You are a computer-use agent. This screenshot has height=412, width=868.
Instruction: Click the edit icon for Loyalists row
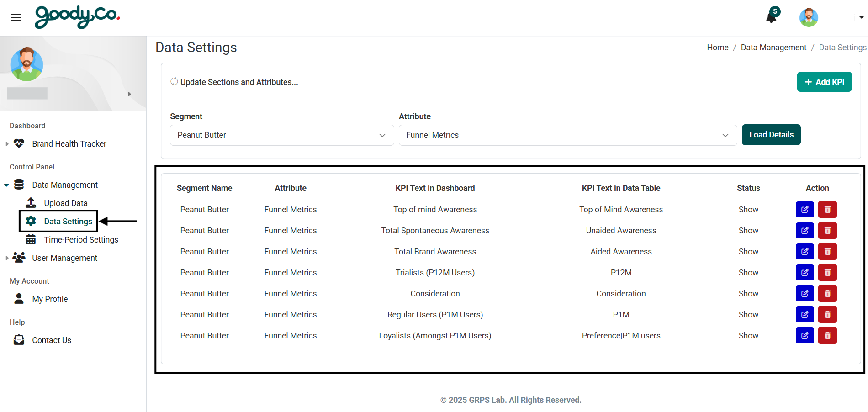coord(804,335)
